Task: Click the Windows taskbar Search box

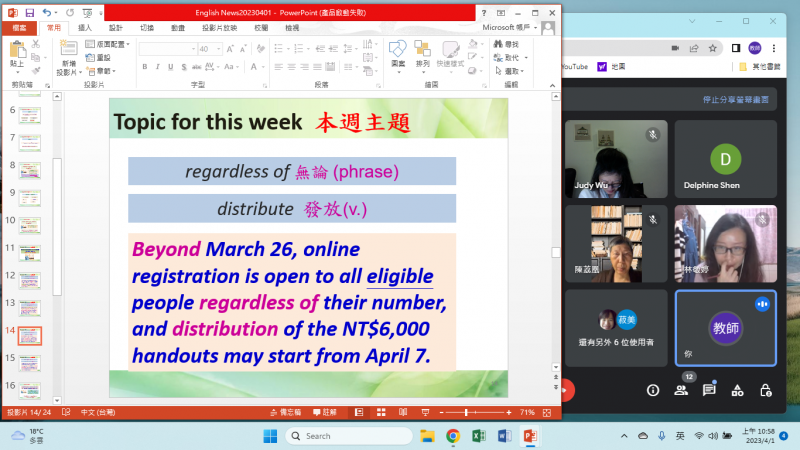Action: point(349,436)
